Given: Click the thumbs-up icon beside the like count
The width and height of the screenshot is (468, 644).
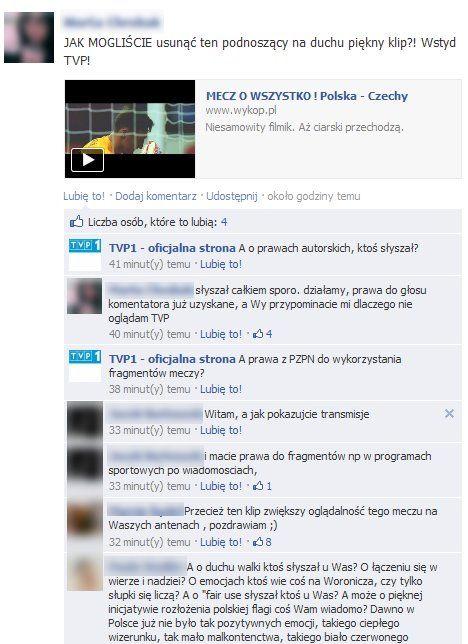Looking at the screenshot, I should pos(76,222).
